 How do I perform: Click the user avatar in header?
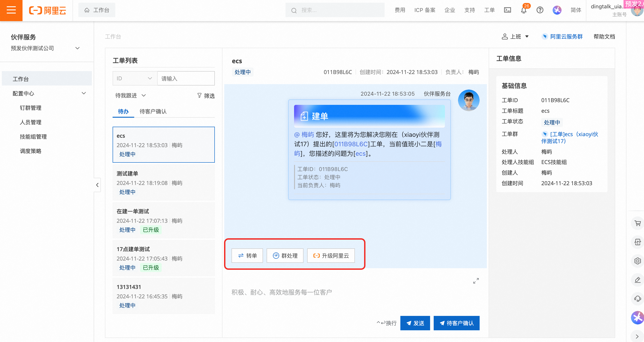pos(637,11)
